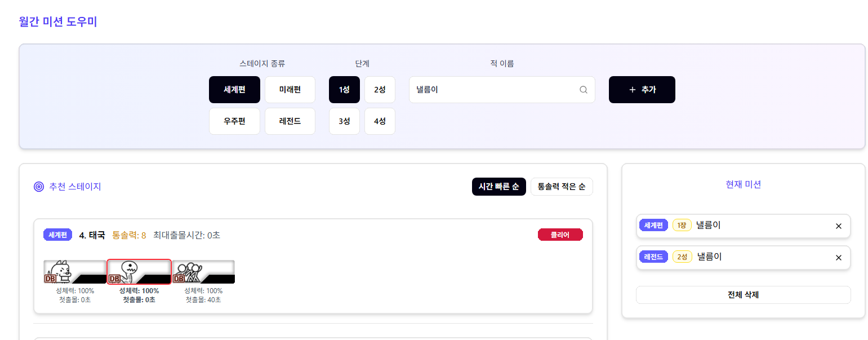Select the 3성 level
Screen dimensions: 868x340
[x=344, y=121]
